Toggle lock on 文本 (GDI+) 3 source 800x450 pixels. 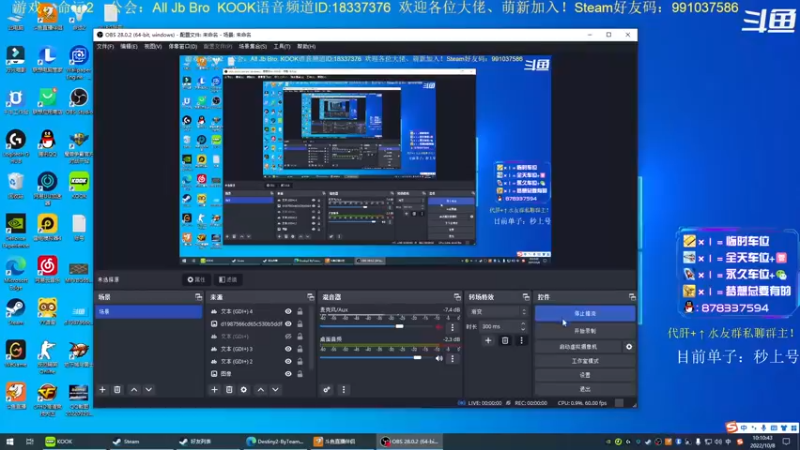point(300,349)
